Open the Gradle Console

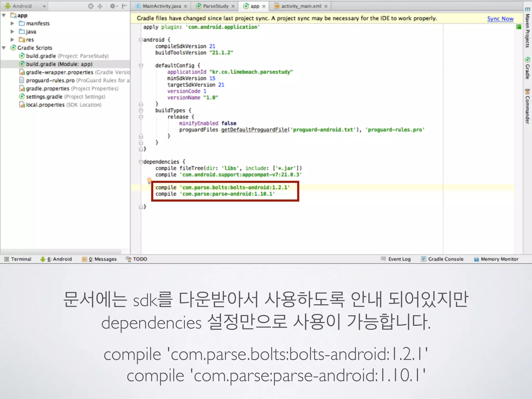442,259
